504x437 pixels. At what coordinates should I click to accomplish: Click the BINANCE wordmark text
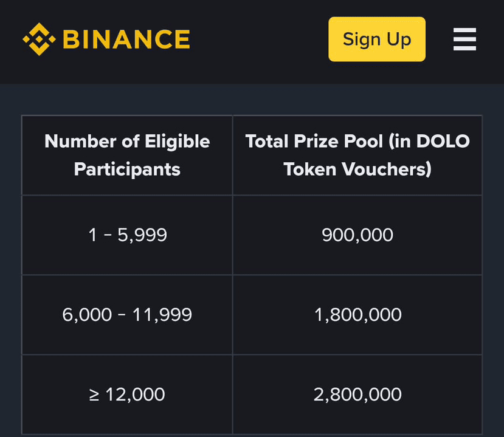pyautogui.click(x=126, y=39)
